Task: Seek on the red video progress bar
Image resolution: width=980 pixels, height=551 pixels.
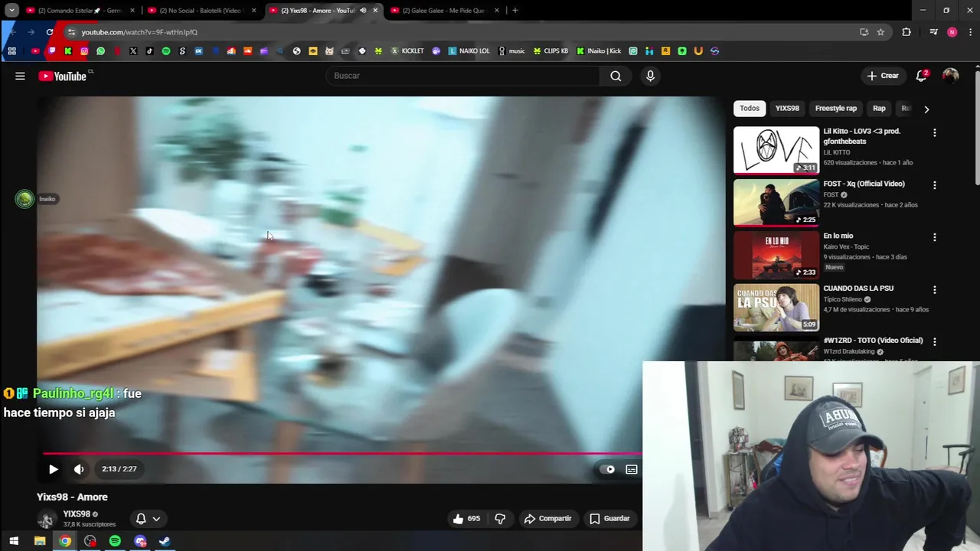Action: (342, 454)
